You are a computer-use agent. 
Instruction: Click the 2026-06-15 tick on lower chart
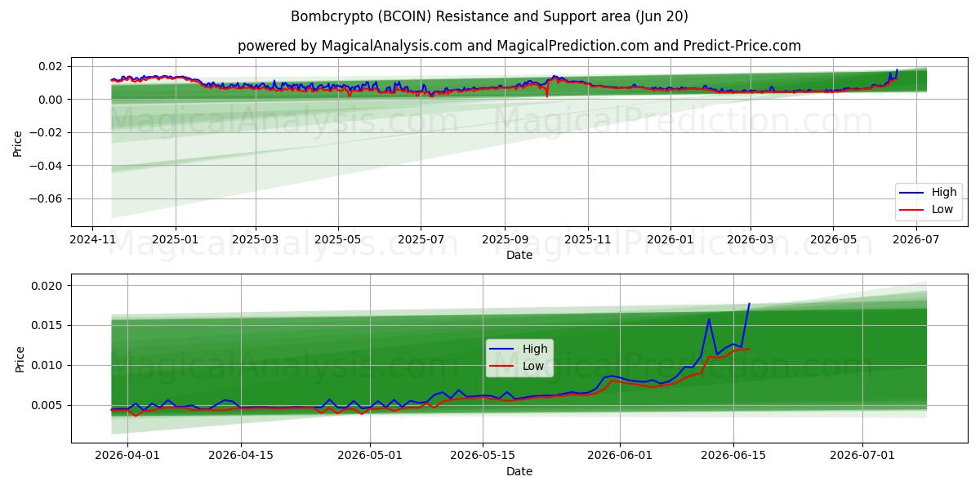(733, 457)
